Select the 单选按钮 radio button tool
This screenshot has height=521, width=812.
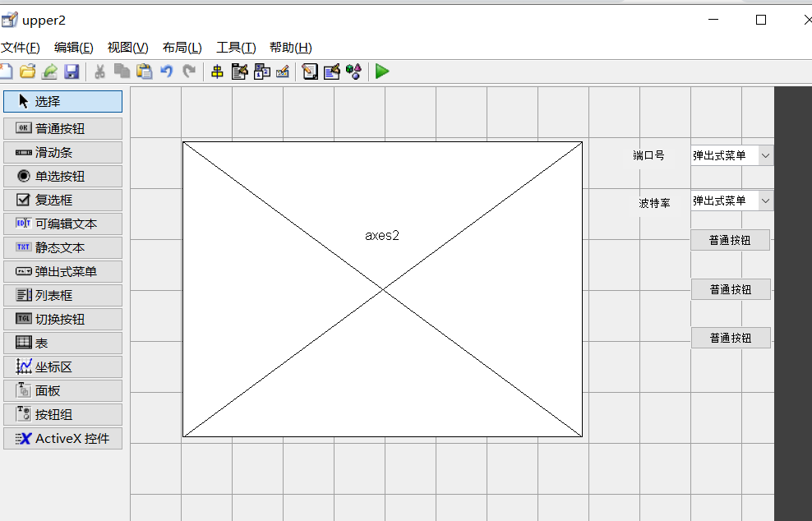[x=62, y=176]
